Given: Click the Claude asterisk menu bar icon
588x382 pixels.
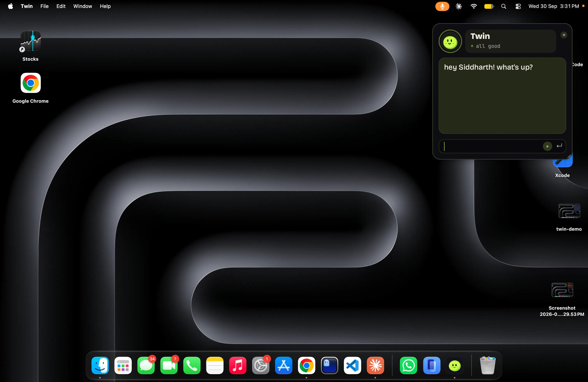Looking at the screenshot, I should click(x=459, y=6).
